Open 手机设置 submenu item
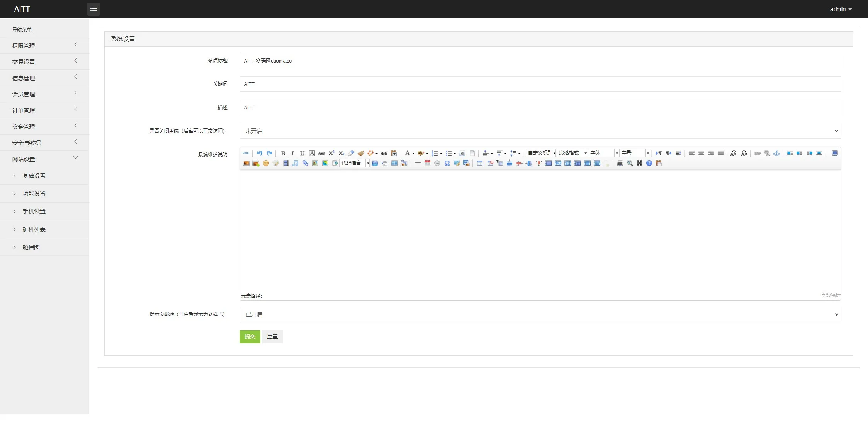The image size is (868, 431). (34, 211)
